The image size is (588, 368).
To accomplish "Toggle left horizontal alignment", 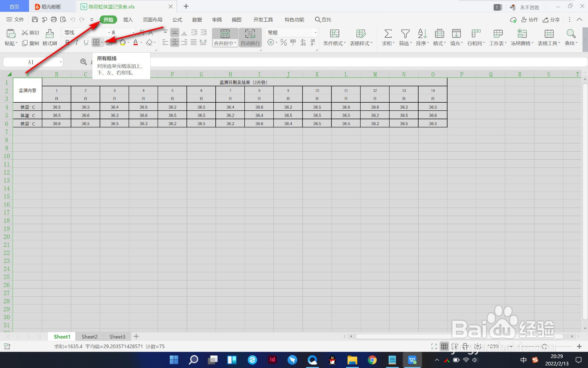I will (x=165, y=43).
